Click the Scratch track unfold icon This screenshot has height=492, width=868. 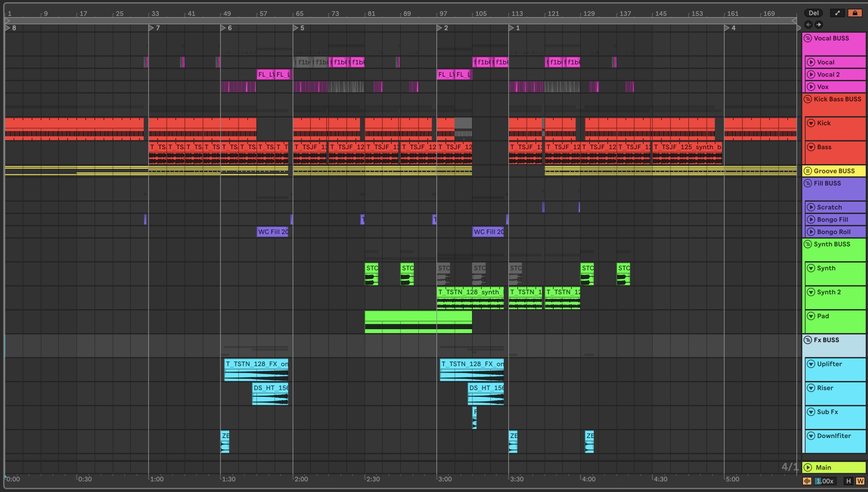click(x=811, y=207)
